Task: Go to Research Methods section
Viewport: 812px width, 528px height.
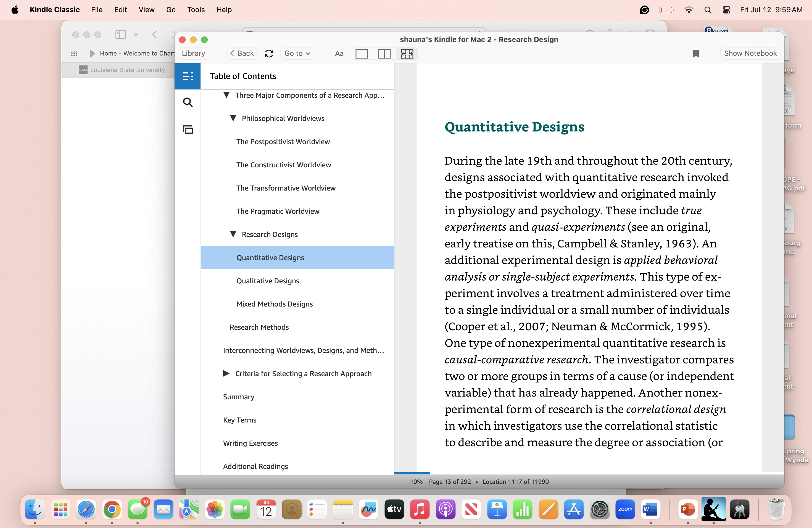Action: 259,327
